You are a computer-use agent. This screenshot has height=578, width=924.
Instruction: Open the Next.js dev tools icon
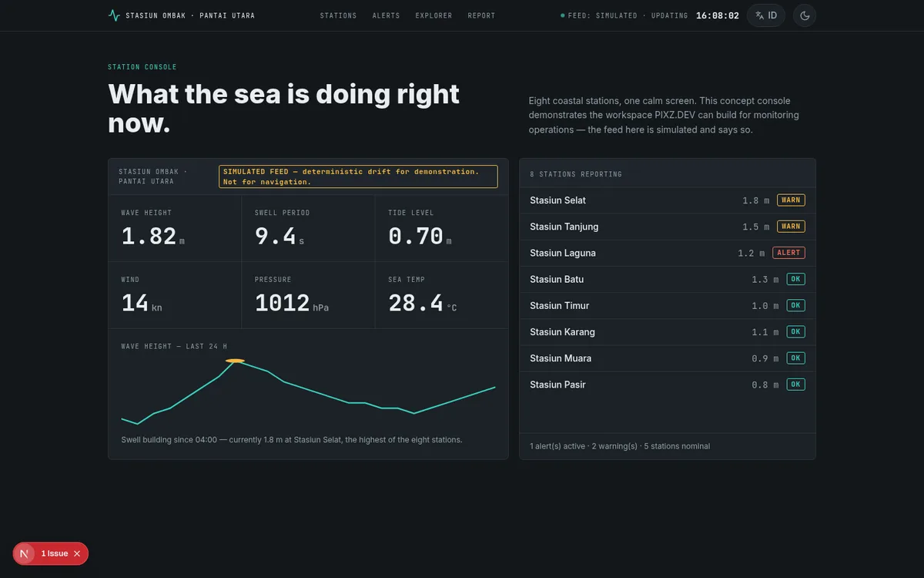(x=25, y=553)
